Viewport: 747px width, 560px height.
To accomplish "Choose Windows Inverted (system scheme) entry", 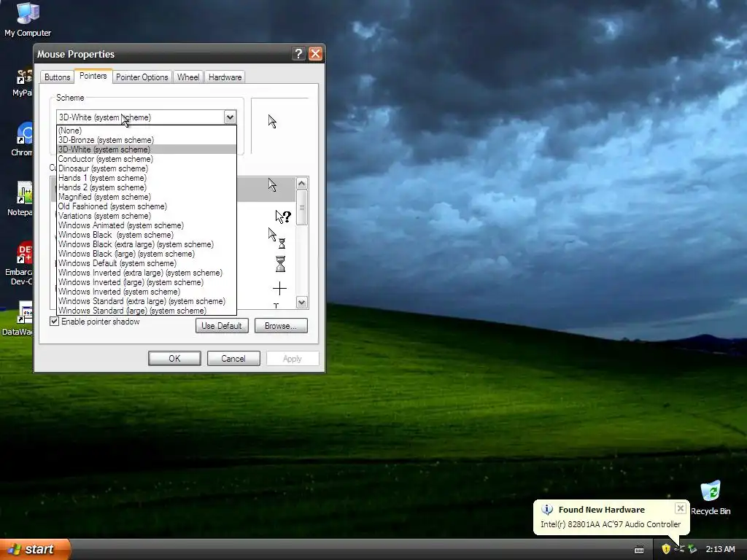I will 146,292.
